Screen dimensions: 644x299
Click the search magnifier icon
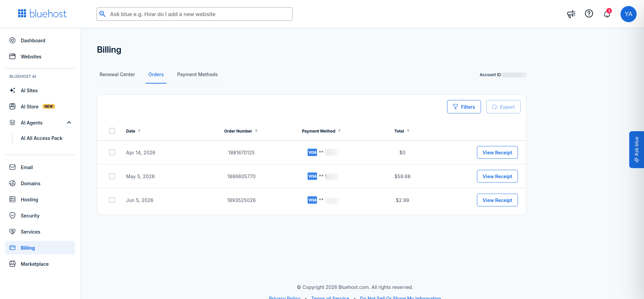(103, 14)
